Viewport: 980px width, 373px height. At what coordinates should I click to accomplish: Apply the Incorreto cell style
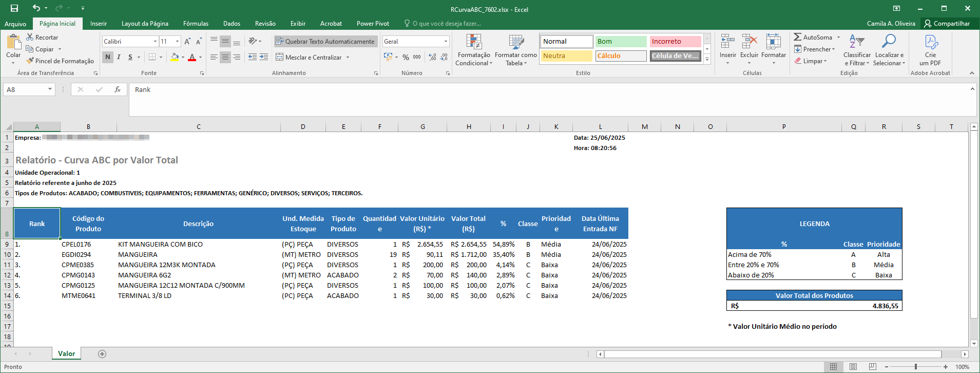coord(675,42)
